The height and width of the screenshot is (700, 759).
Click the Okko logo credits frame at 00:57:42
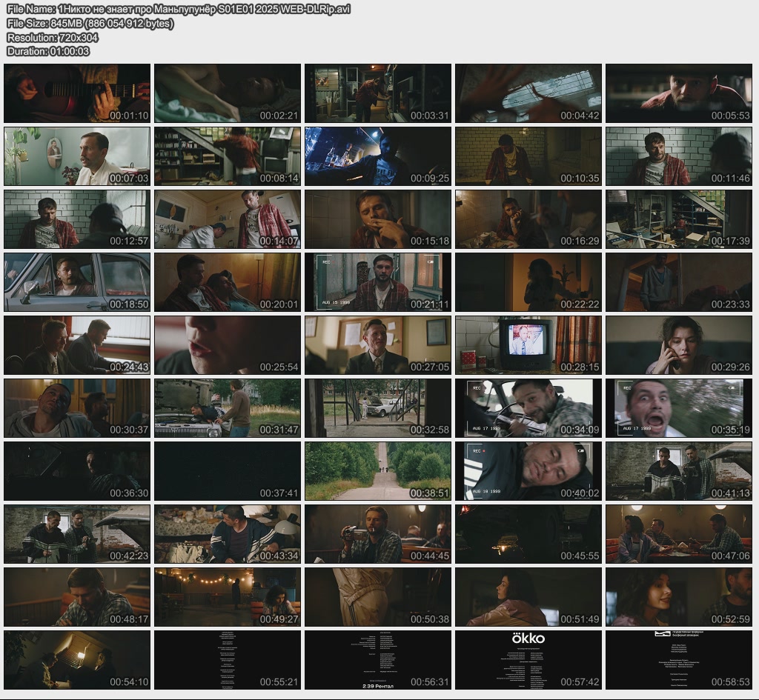528,660
